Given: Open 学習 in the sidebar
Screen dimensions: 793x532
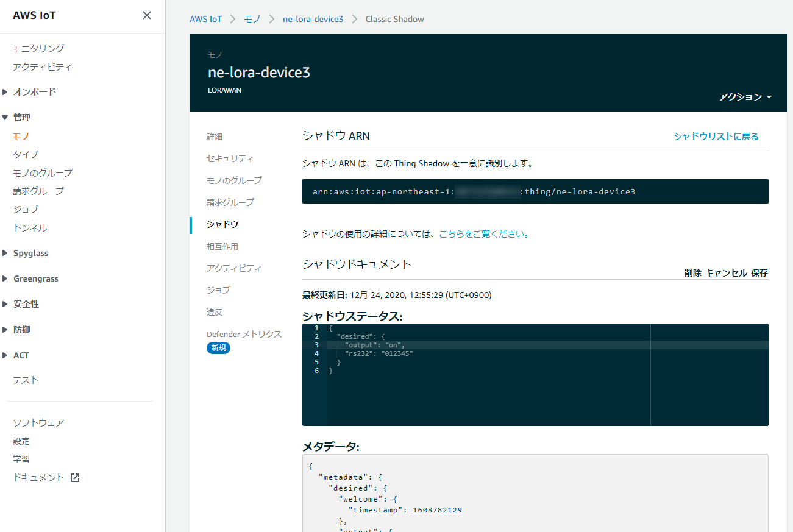Looking at the screenshot, I should pos(21,459).
